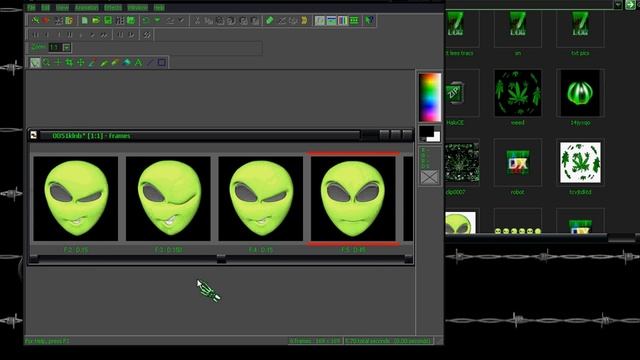Click the crossed-out transparent color box
Screen dimensions: 640x360
429,177
